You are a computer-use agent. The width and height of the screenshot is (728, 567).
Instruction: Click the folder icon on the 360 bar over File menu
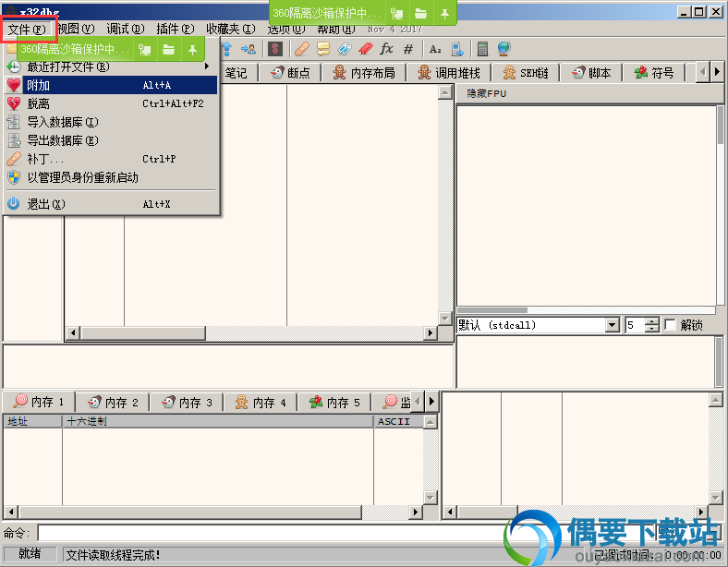[x=168, y=50]
